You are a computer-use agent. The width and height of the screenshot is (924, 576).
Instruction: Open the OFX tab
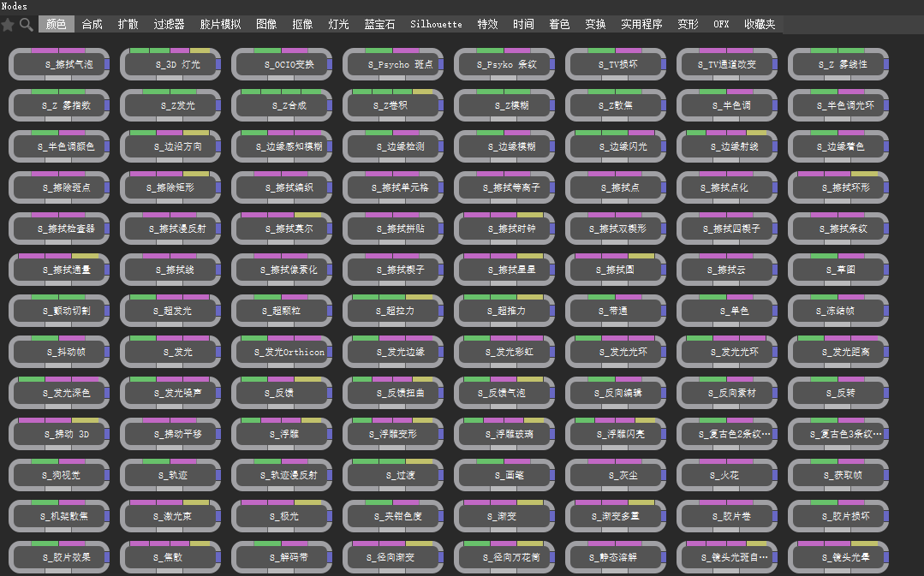(x=721, y=24)
